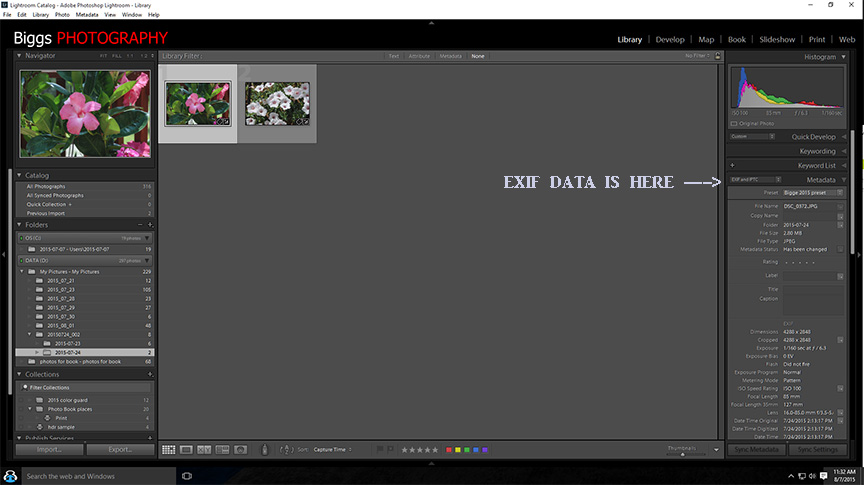Click the plus icon in Folders header

point(150,225)
